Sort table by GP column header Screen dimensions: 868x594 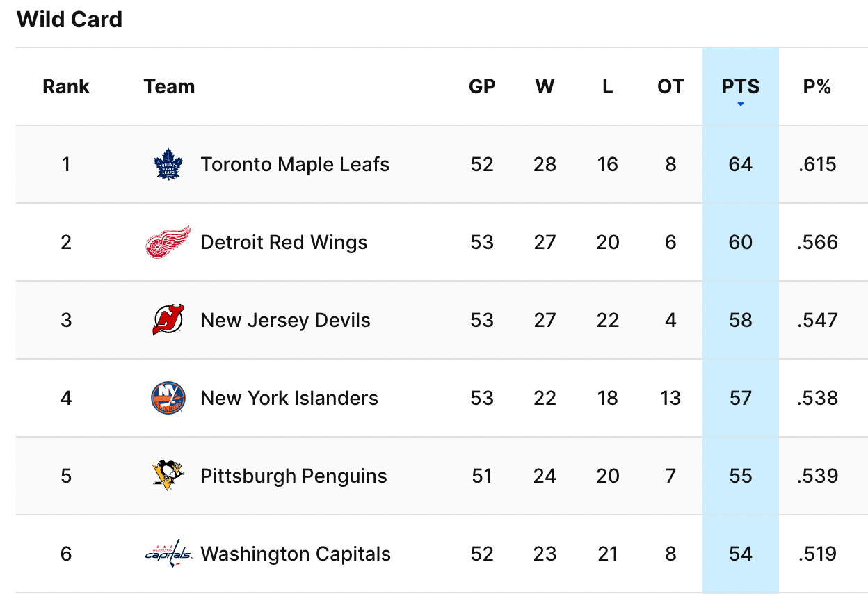[x=482, y=87]
